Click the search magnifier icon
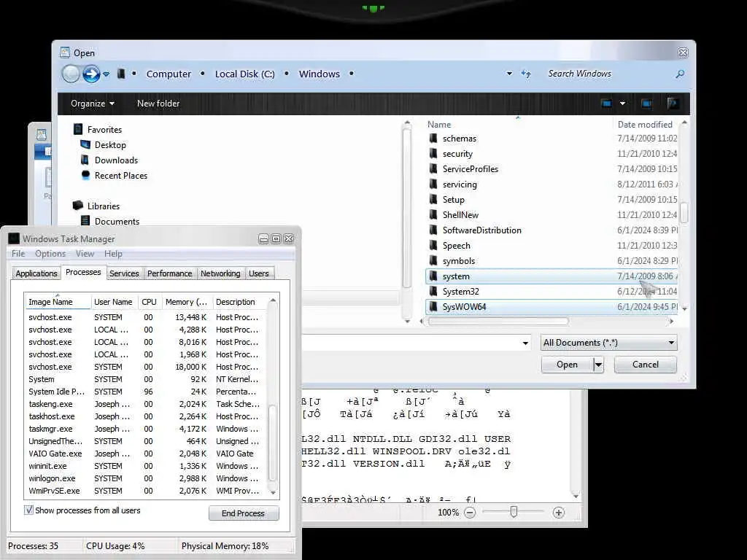747x560 pixels. point(681,74)
